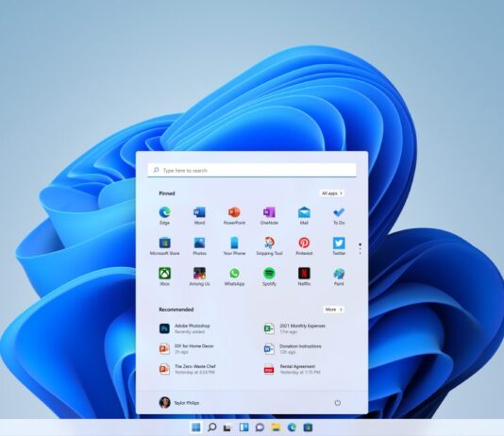Viewport: 504px width, 436px height.
Task: Open WhatsApp pinned app
Action: (234, 277)
